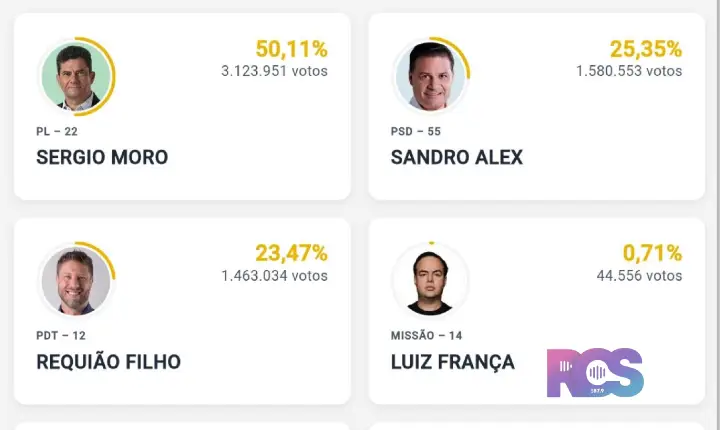Click the fourth candidate's portrait thumbnail
This screenshot has width=720, height=430.
(431, 281)
